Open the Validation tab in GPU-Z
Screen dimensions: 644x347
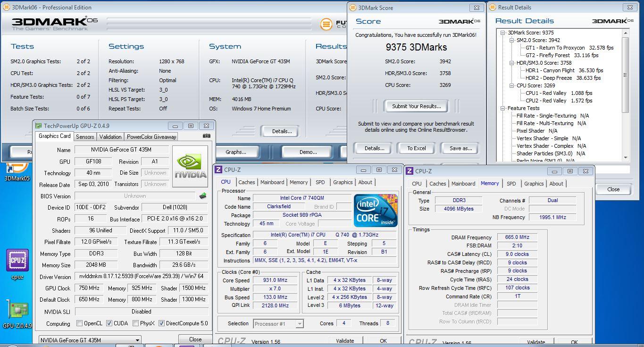[110, 137]
